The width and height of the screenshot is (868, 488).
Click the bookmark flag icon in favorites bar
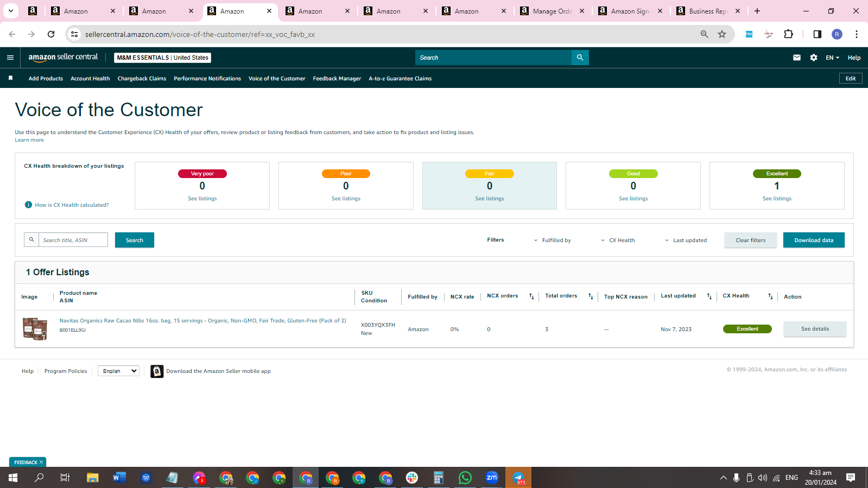tap(10, 78)
